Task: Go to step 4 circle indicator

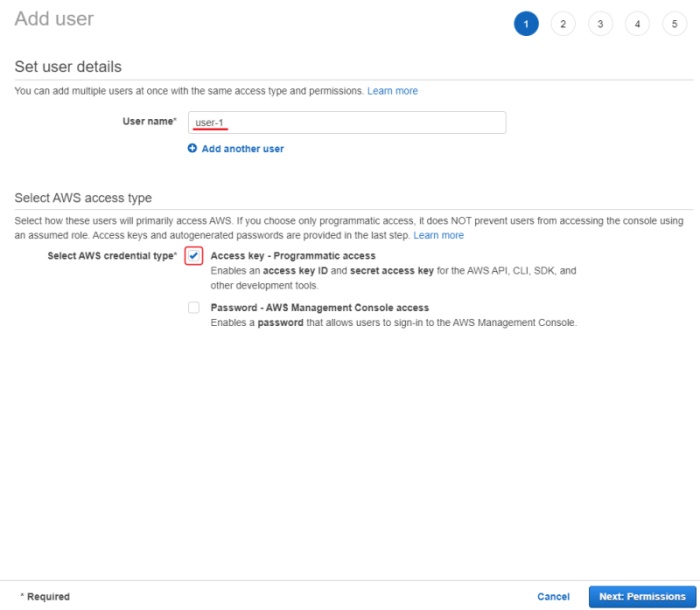Action: pos(637,24)
